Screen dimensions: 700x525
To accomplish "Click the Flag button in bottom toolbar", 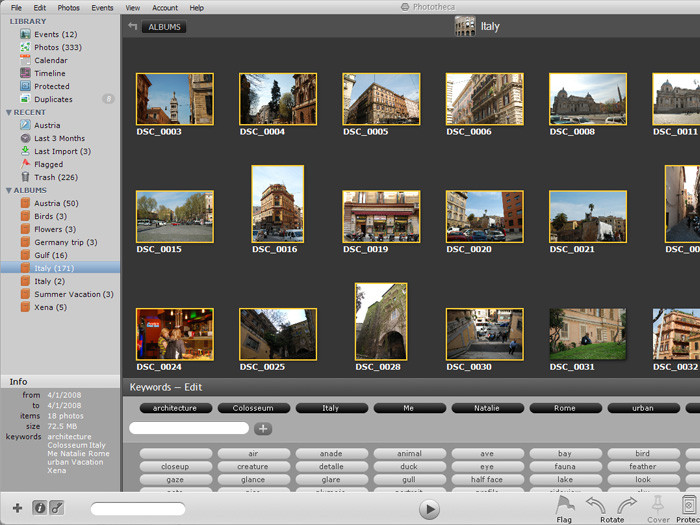I will tap(564, 505).
